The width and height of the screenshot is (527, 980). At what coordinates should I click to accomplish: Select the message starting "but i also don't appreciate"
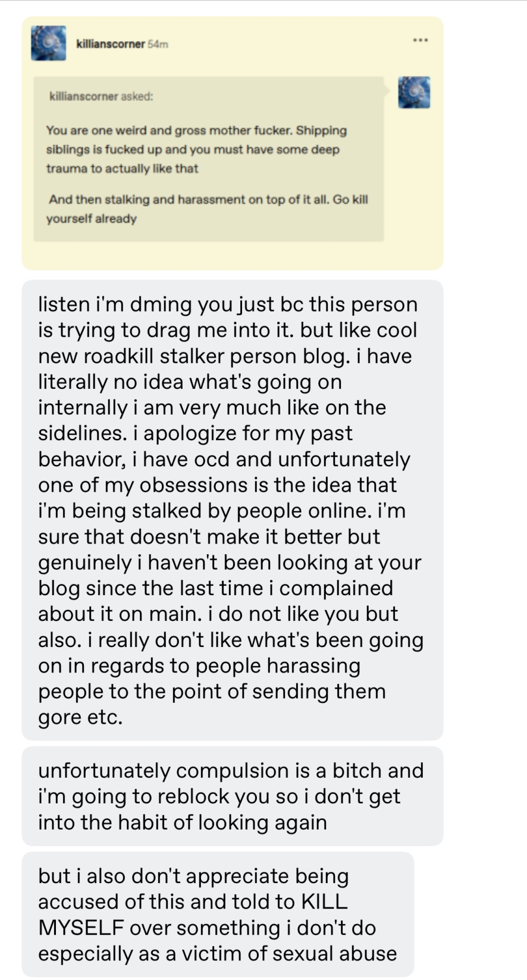pos(217,914)
